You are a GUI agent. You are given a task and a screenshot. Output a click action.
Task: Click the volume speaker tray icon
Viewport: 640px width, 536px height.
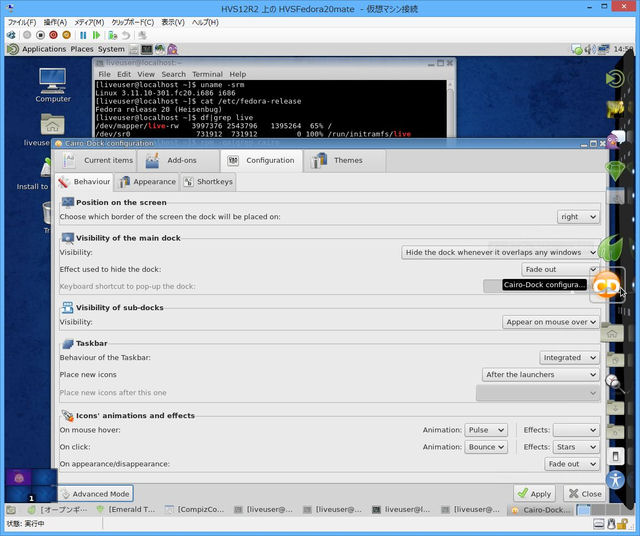point(590,50)
